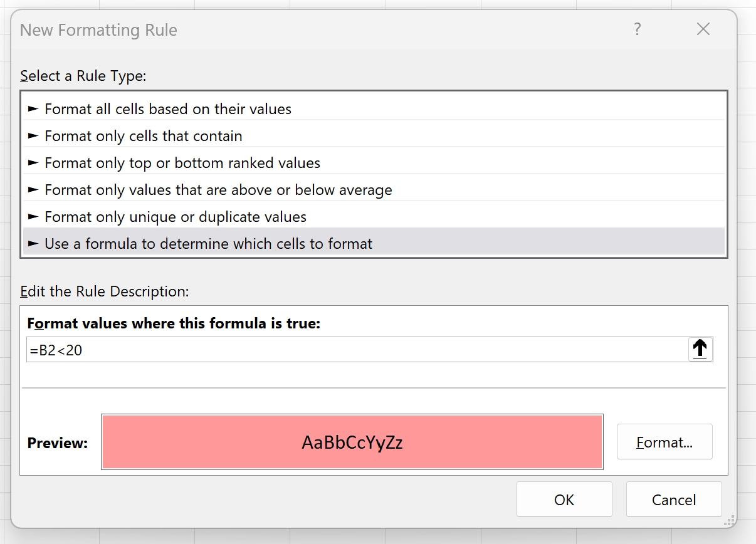Screen dimensions: 756x544
Task: Confirm the rule by clicking OK
Action: pyautogui.click(x=564, y=500)
